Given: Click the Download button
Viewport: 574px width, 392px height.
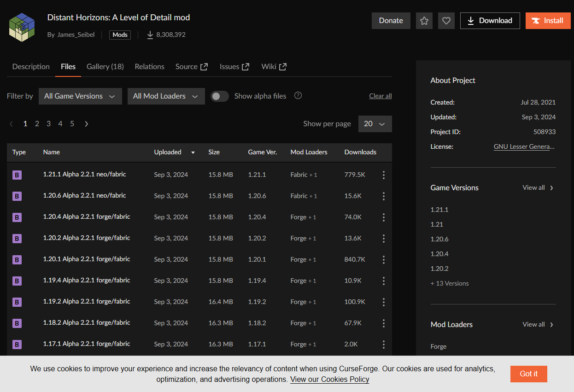Looking at the screenshot, I should [490, 21].
